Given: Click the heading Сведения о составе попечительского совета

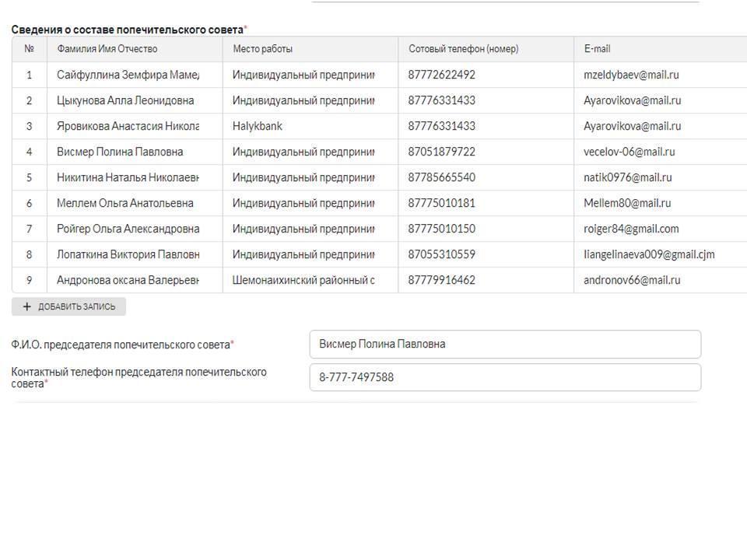Looking at the screenshot, I should [x=127, y=30].
